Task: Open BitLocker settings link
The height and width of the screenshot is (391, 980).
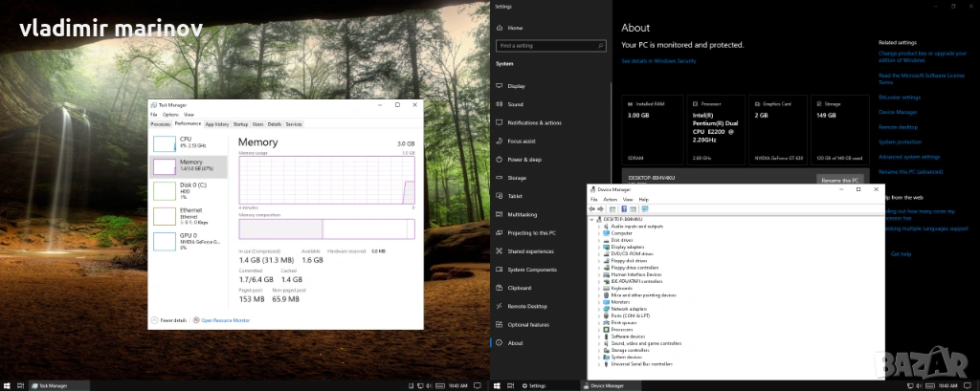Action: click(x=900, y=97)
